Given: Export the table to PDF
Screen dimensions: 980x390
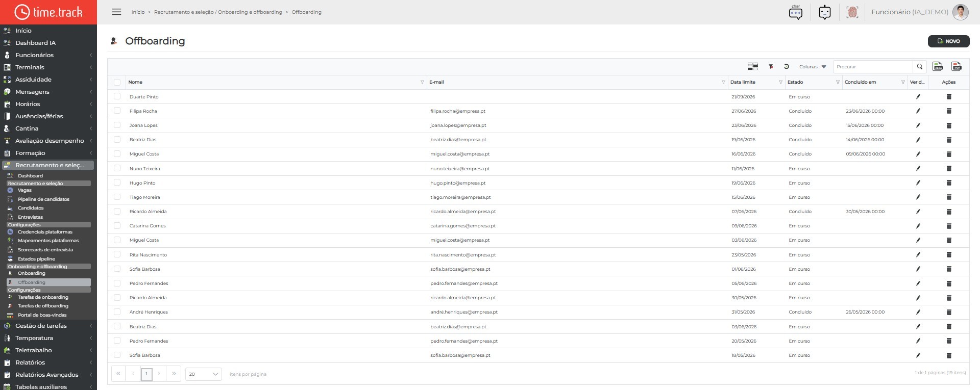Looking at the screenshot, I should (957, 66).
